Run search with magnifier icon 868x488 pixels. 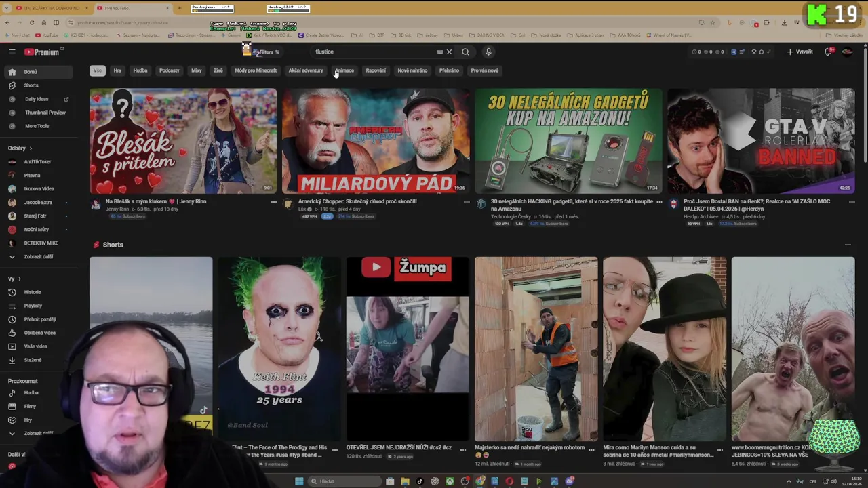click(465, 52)
